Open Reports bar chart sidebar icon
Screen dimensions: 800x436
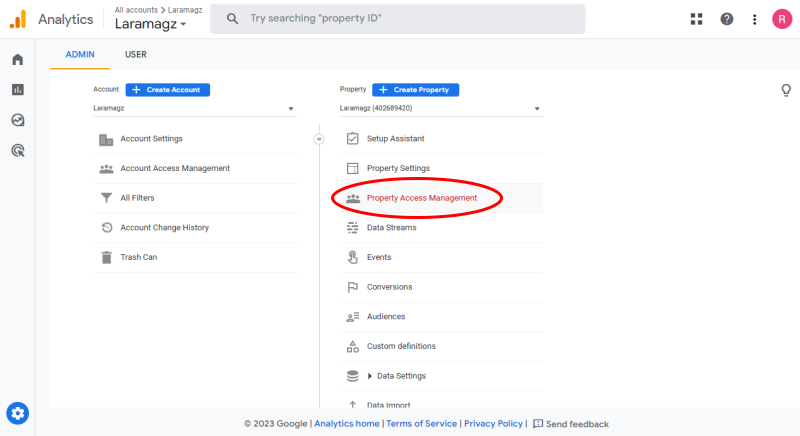pyautogui.click(x=18, y=90)
